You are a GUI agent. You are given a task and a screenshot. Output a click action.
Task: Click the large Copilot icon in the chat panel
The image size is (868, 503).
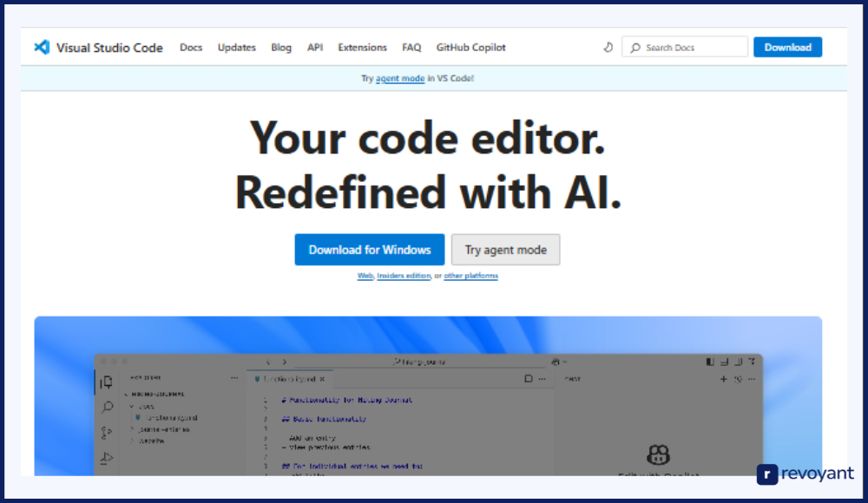[658, 454]
